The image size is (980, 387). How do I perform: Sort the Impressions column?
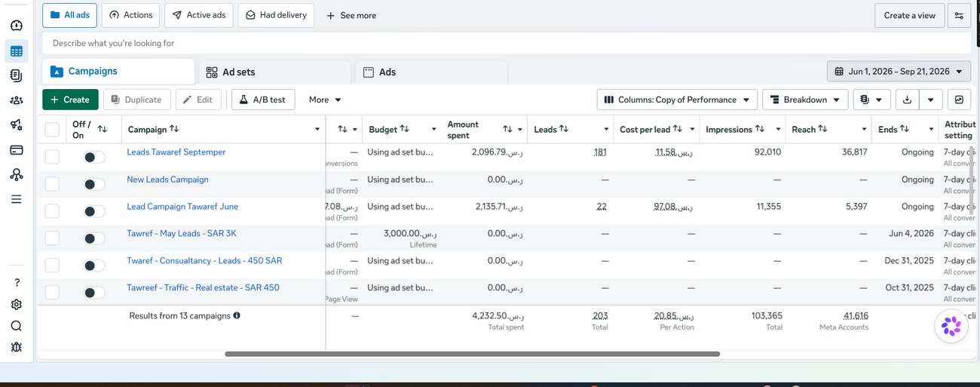[759, 129]
